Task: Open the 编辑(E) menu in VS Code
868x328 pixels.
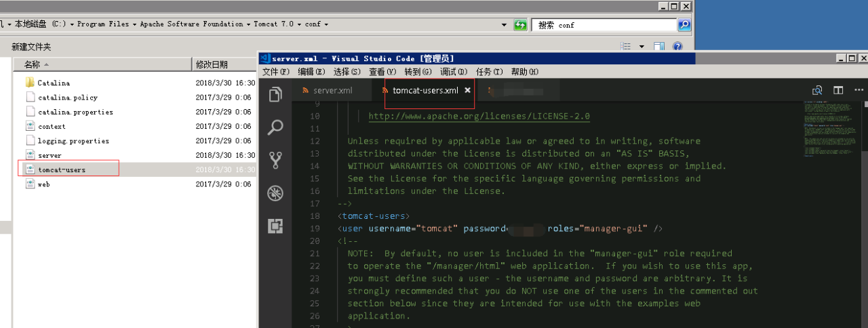Action: [311, 72]
